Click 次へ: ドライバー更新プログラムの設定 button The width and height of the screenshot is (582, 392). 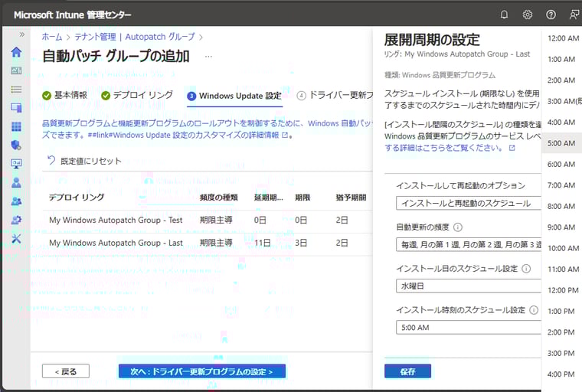pyautogui.click(x=202, y=371)
